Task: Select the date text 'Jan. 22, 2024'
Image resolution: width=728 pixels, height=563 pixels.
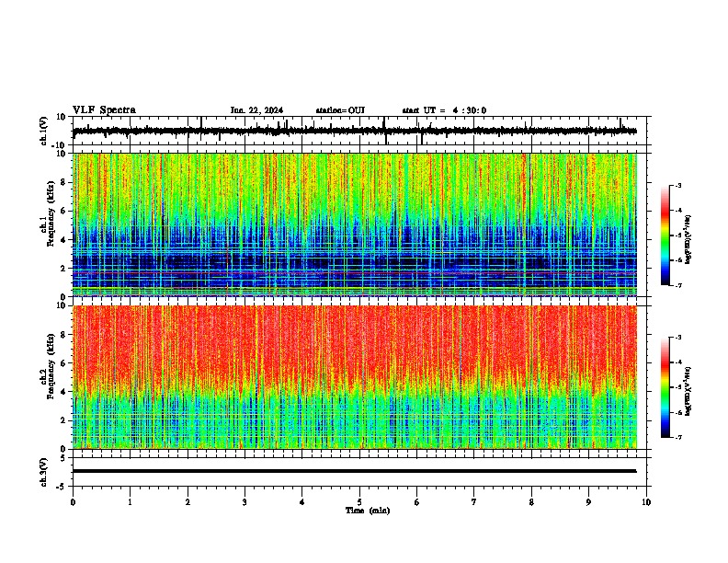Action: (x=256, y=110)
